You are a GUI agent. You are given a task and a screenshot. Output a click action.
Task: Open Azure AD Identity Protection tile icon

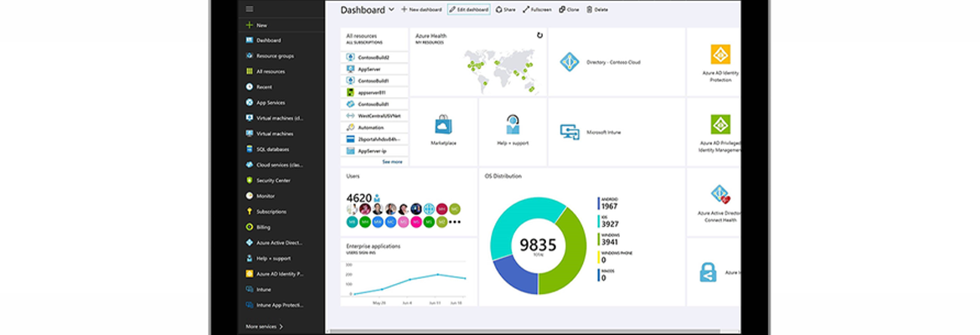coord(720,54)
